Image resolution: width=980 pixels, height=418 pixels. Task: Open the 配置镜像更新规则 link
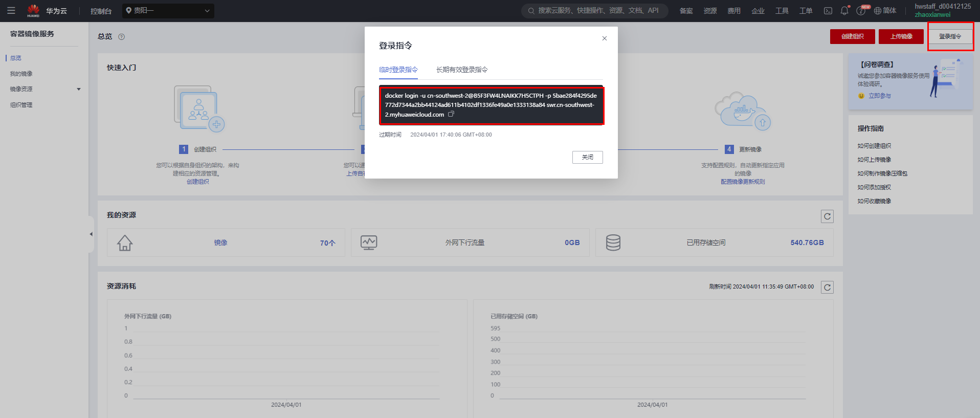tap(743, 182)
